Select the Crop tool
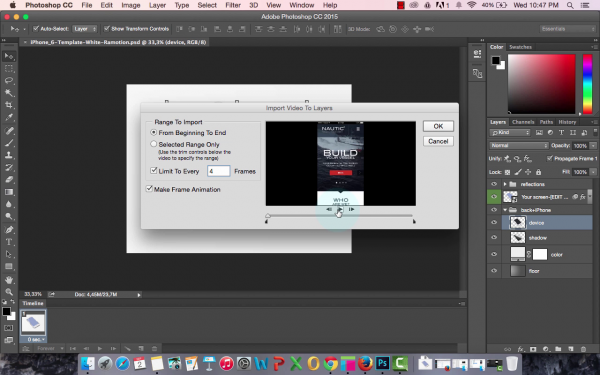Screen dimensions: 600x375 tap(9, 105)
